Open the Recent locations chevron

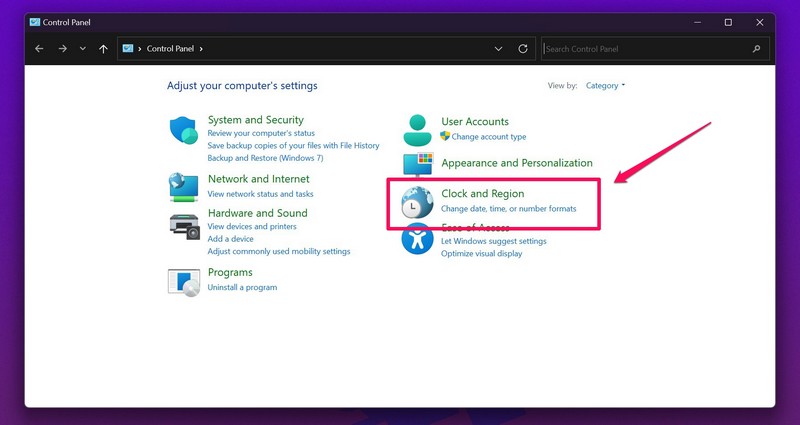pos(83,48)
